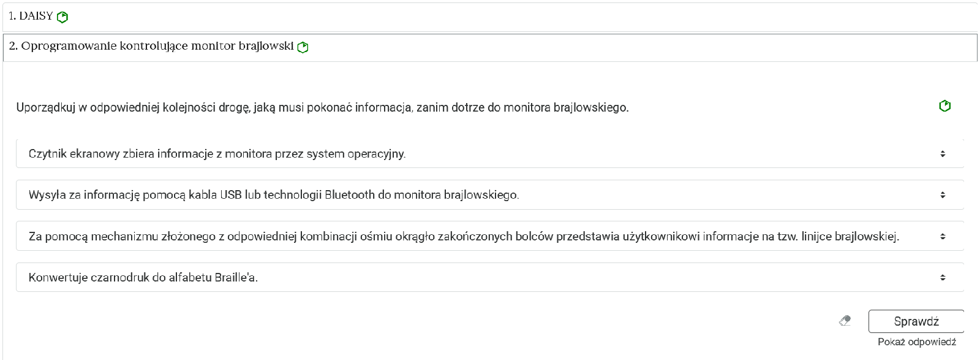The image size is (980, 360).
Task: Click the reorder arrows on the "Wysyła za informację" row
Action: 944,194
